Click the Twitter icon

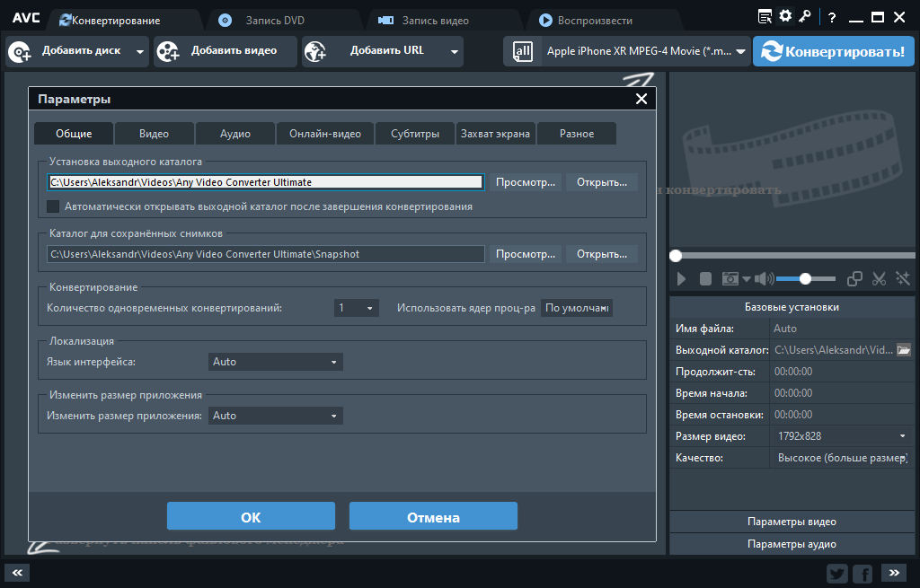coord(837,574)
